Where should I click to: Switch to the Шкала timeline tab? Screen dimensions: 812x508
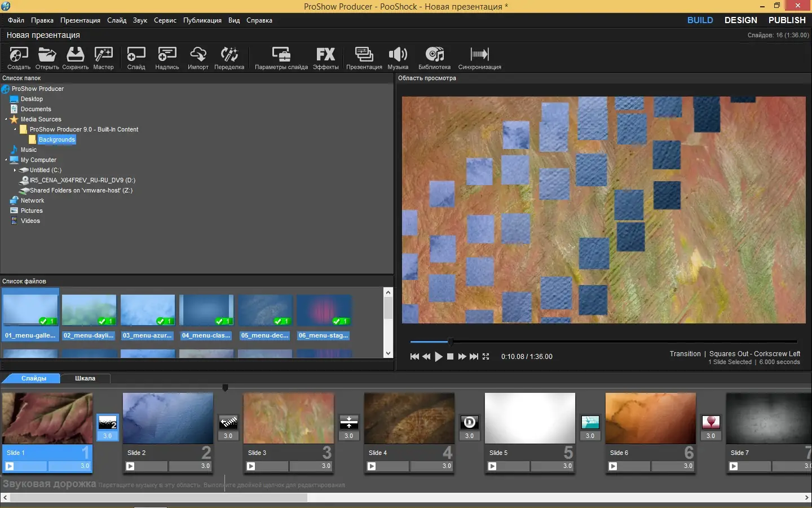pos(85,378)
